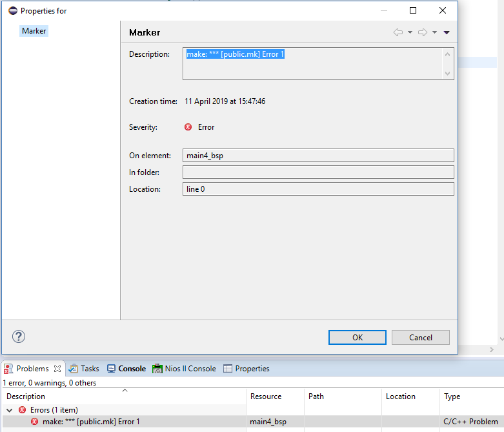Click the empty In folder field
This screenshot has width=504, height=432.
[318, 172]
